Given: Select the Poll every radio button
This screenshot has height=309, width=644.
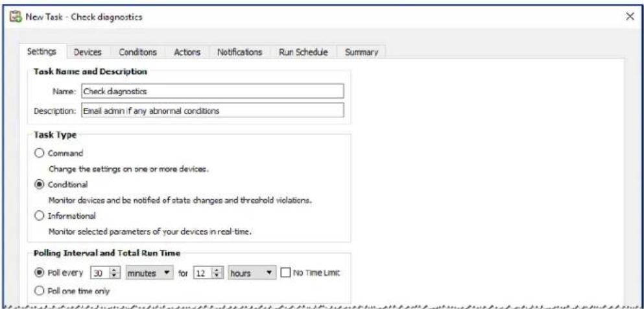Looking at the screenshot, I should (39, 272).
